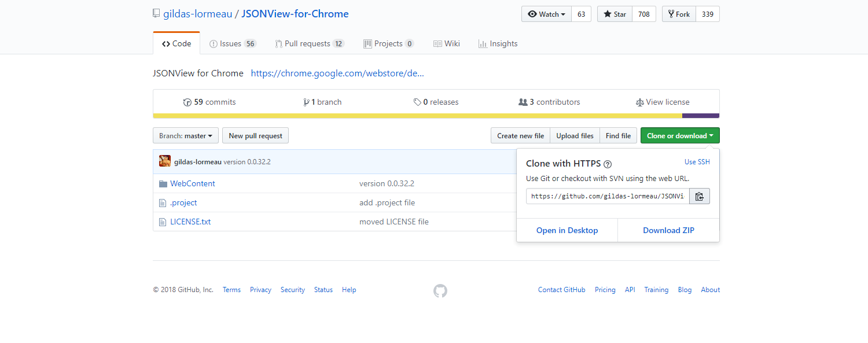View the 0 releases page
This screenshot has width=868, height=343.
coord(436,102)
